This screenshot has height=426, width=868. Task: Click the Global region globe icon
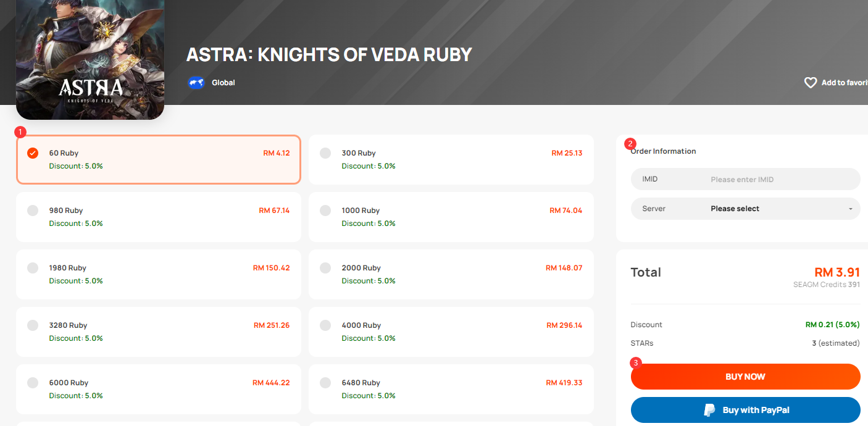tap(196, 82)
